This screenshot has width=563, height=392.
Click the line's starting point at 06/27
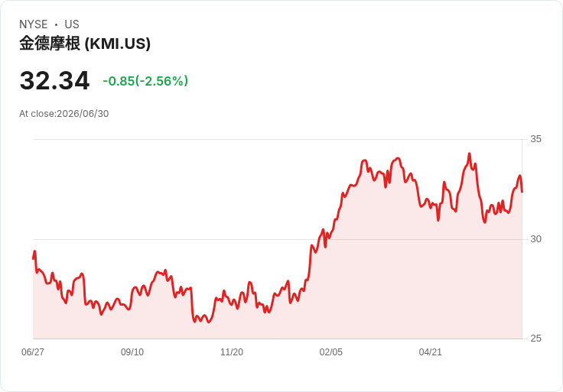[34, 258]
